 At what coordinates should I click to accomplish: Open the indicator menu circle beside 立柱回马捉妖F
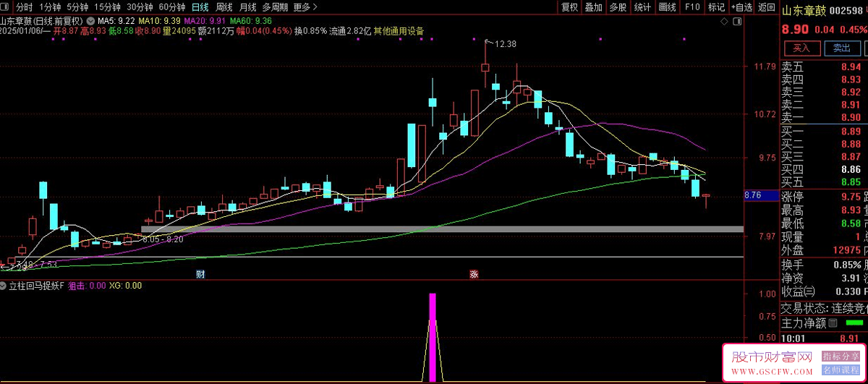click(4, 286)
